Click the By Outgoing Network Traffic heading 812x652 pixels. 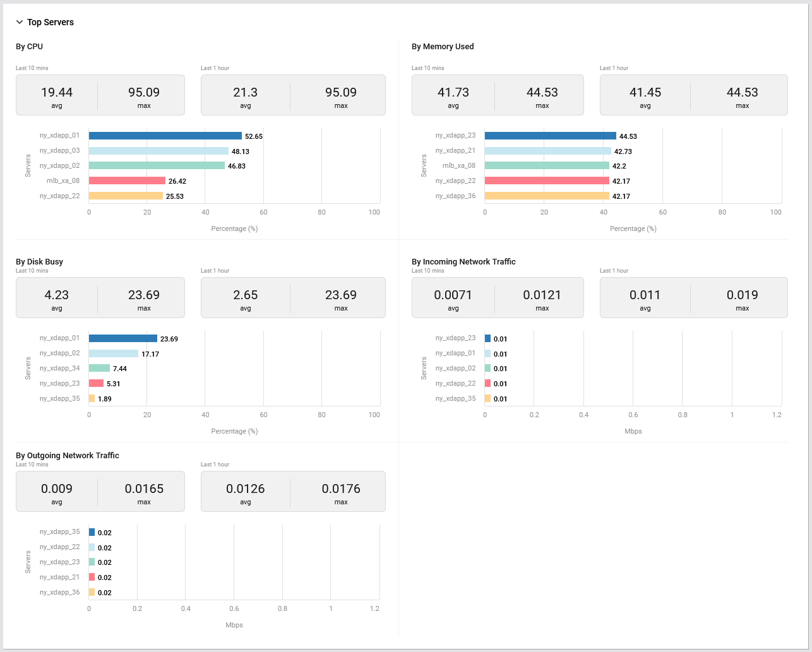[x=68, y=455]
